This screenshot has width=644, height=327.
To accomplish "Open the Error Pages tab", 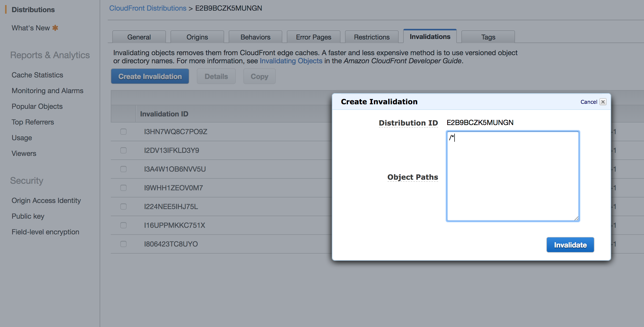I will click(313, 37).
